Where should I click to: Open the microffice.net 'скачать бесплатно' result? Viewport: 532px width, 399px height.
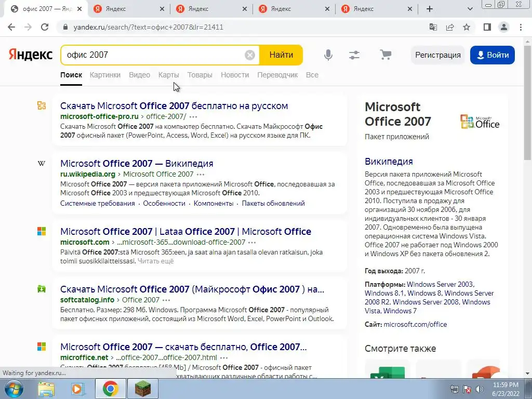click(183, 347)
